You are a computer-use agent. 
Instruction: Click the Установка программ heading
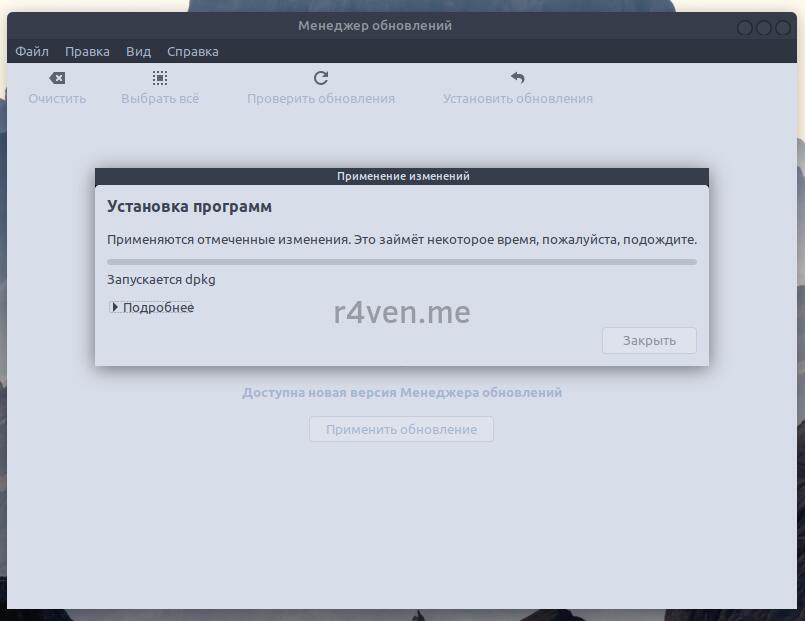[189, 207]
